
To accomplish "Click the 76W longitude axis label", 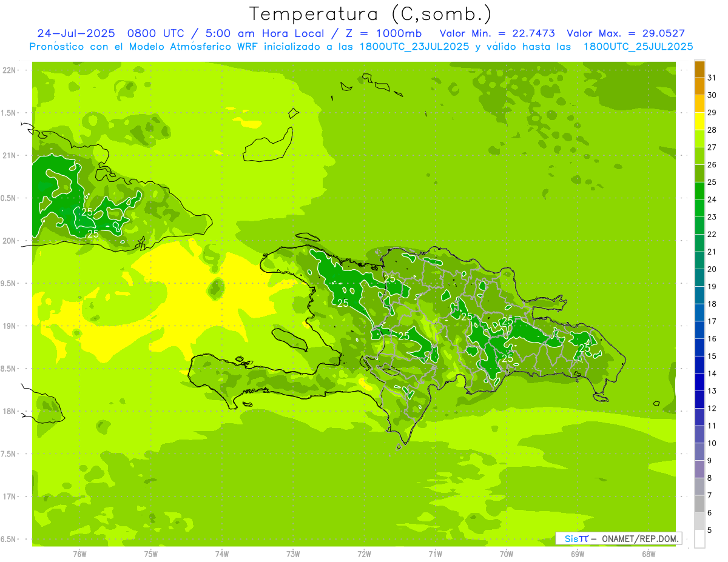I will pos(79,554).
